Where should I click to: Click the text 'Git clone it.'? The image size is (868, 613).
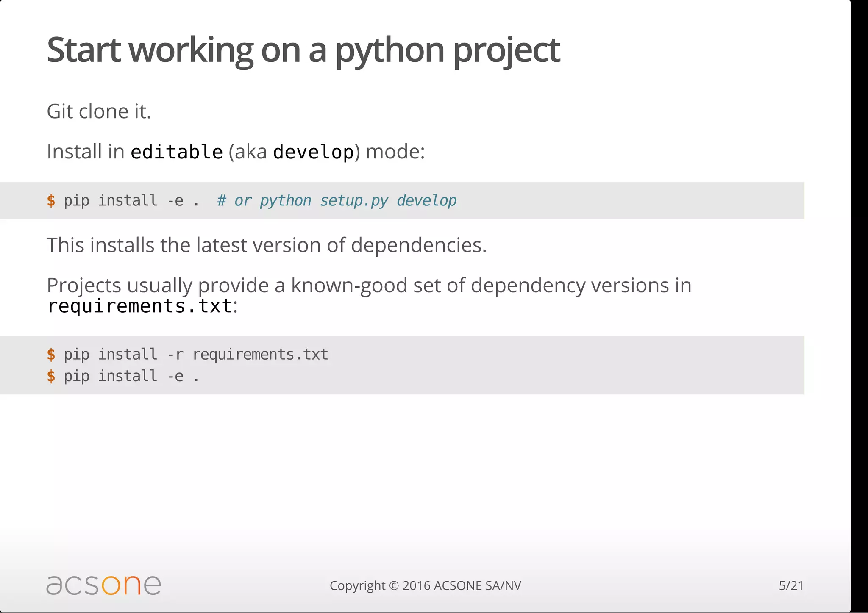pos(99,111)
